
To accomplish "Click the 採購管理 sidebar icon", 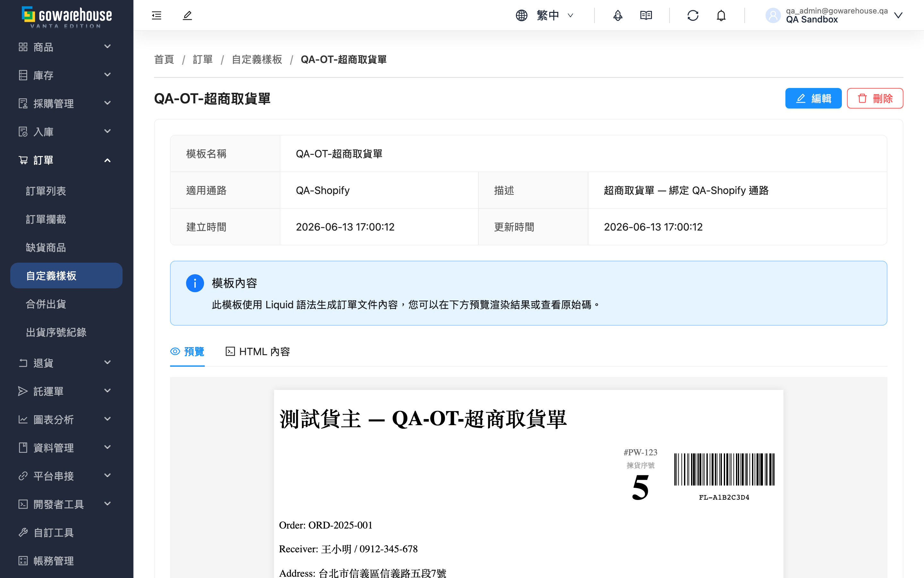I will tap(23, 103).
